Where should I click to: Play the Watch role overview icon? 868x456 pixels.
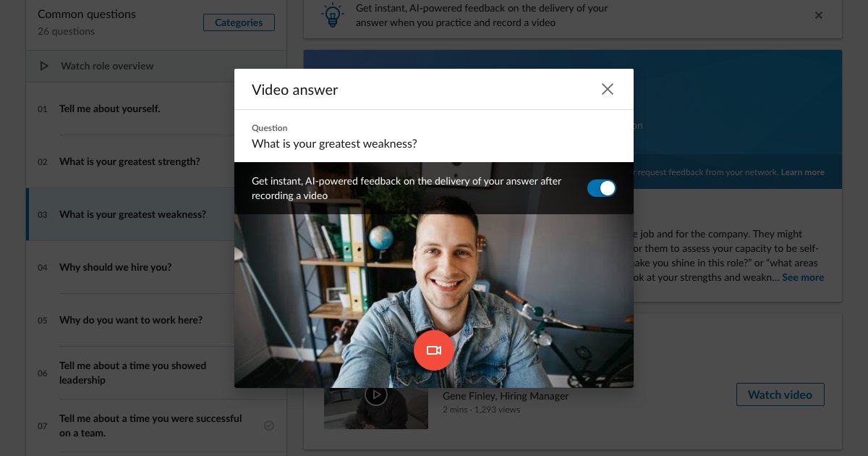[x=44, y=66]
